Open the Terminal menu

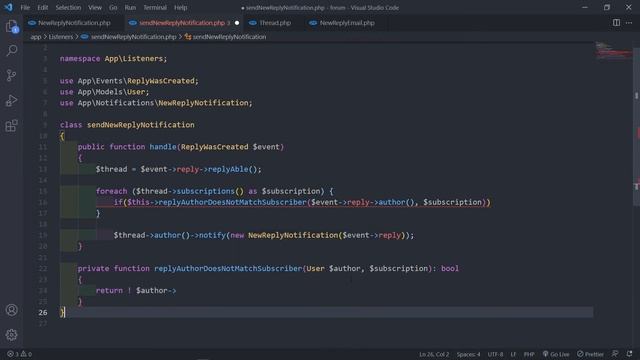point(155,7)
